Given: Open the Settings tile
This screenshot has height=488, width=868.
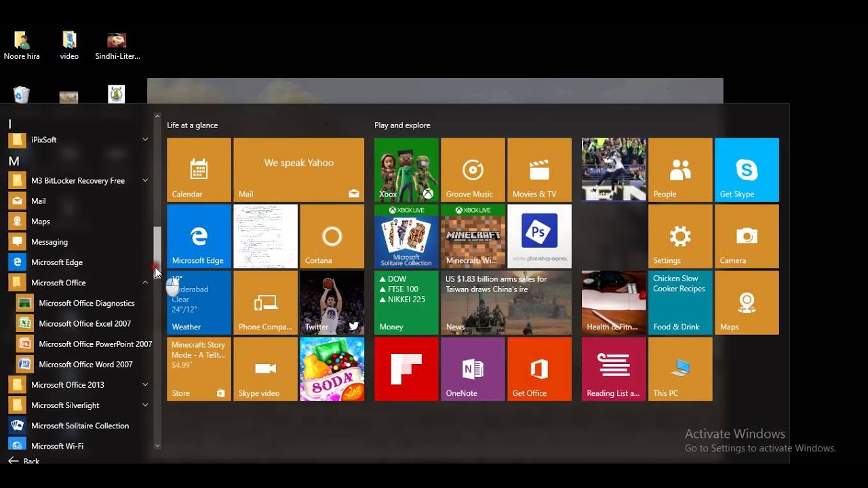Looking at the screenshot, I should pos(680,237).
